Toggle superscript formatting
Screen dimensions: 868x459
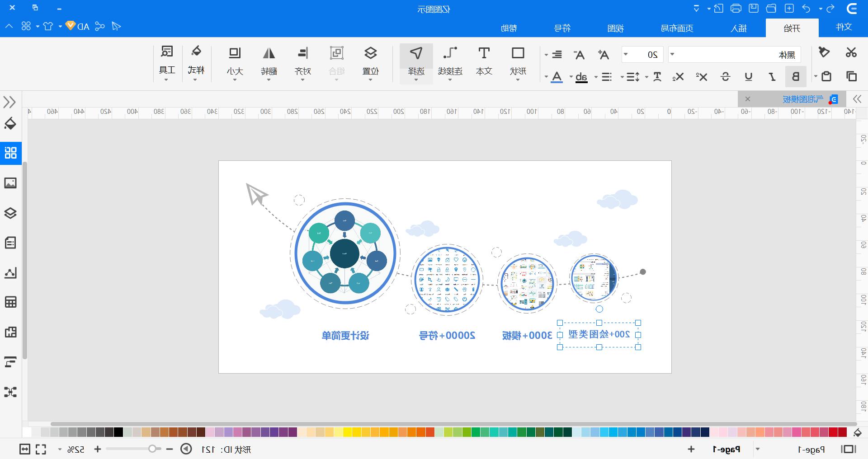coord(702,76)
